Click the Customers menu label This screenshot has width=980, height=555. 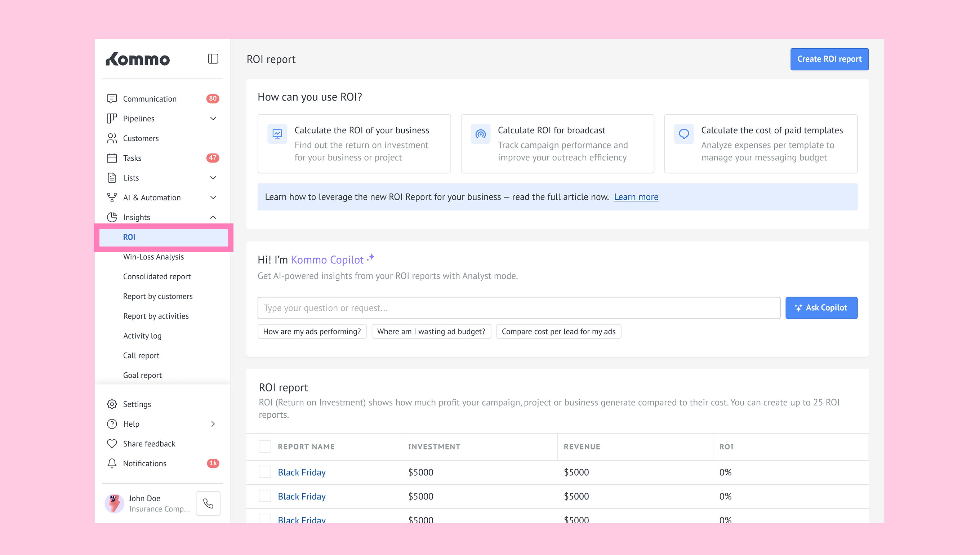click(141, 138)
